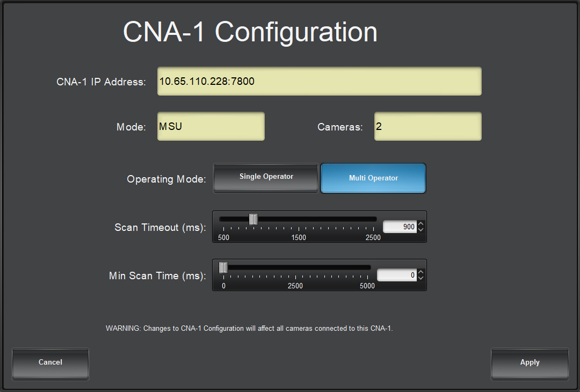Click the 2500 mark on Min Scan Time slider
The height and width of the screenshot is (392, 580).
295,286
